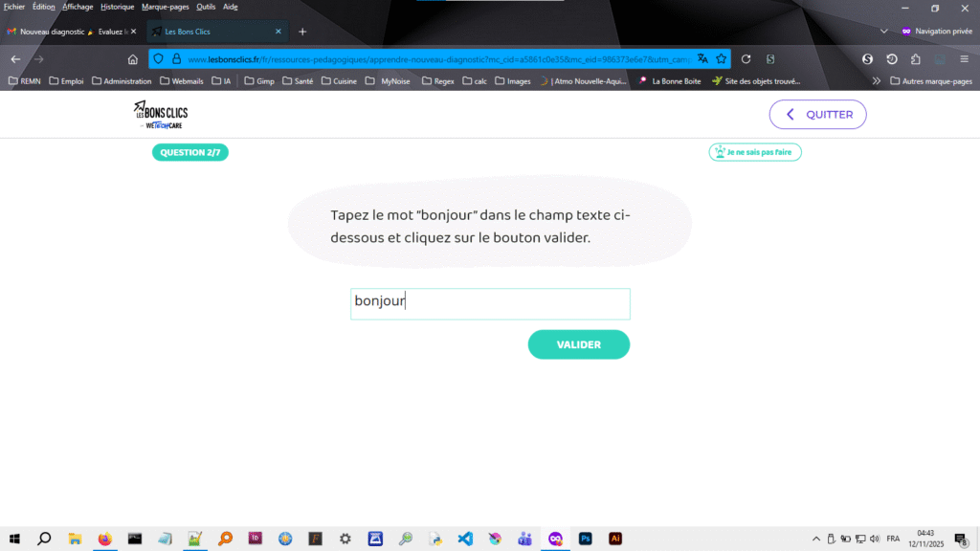Viewport: 980px width, 551px height.
Task: Open Adobe Illustrator from the taskbar
Action: tap(615, 539)
